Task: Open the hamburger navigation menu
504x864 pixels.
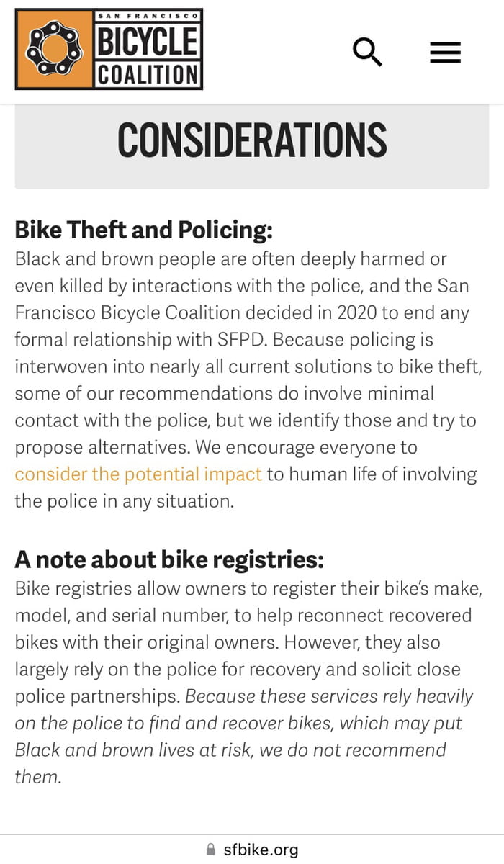Action: click(x=445, y=53)
